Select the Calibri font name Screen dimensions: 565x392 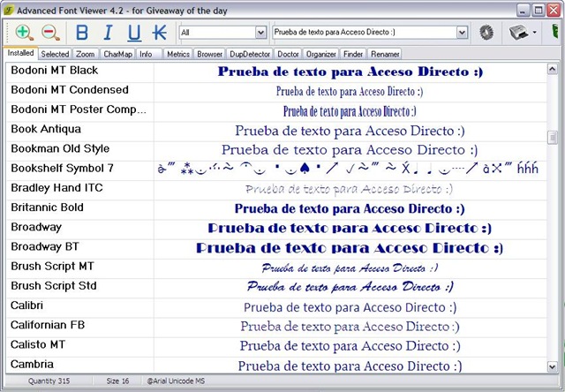point(26,305)
